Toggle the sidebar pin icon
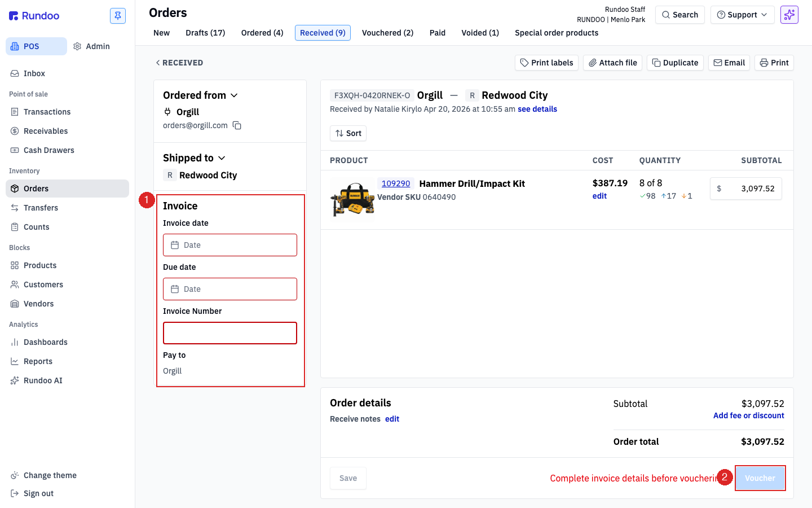Viewport: 812px width, 508px height. pos(118,16)
